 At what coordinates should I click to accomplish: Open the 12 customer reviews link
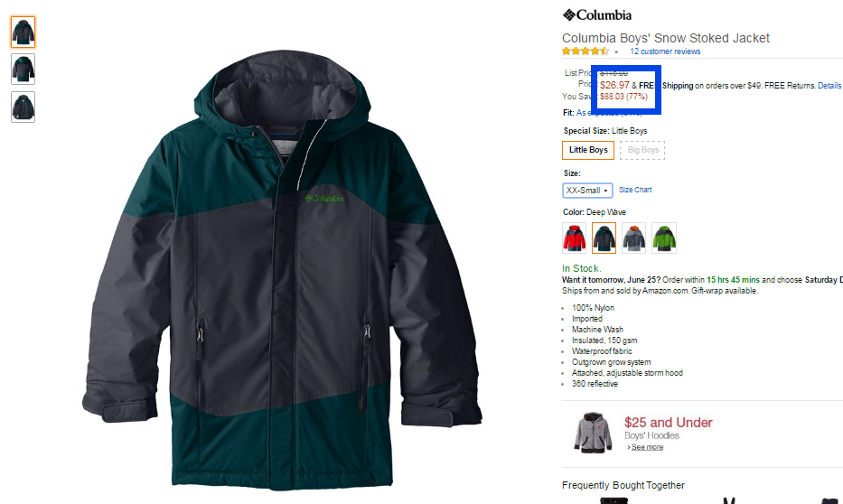tap(665, 51)
